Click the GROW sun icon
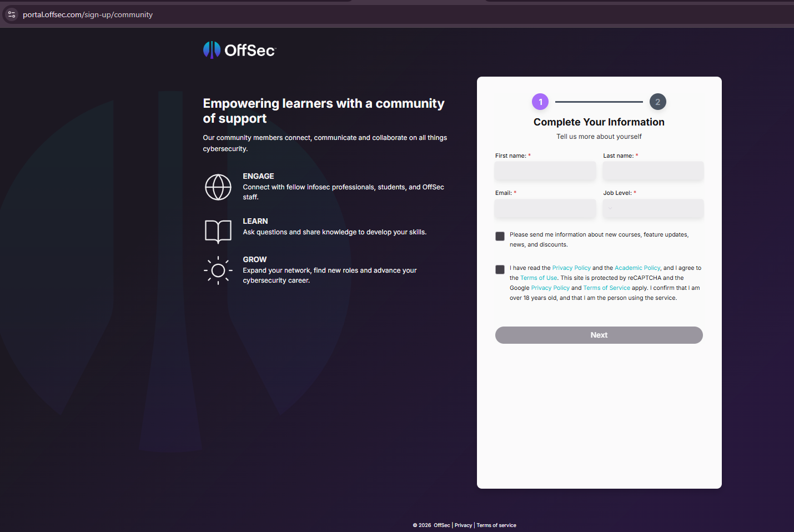 tap(218, 270)
